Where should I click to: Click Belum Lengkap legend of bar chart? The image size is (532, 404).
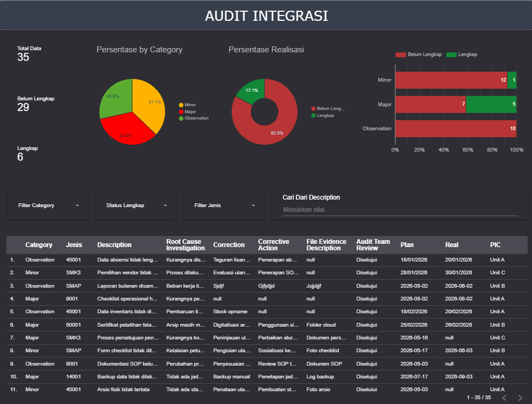pos(419,54)
